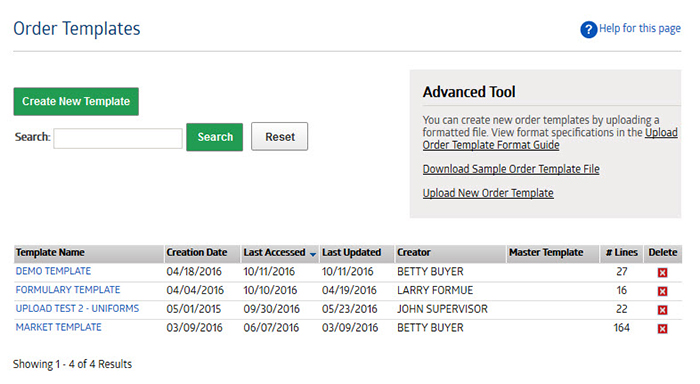The height and width of the screenshot is (384, 700).
Task: Sort by # Lines column header
Action: point(621,252)
